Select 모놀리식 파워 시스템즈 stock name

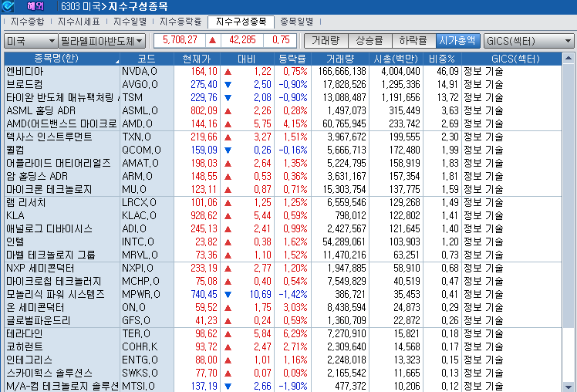click(x=56, y=295)
